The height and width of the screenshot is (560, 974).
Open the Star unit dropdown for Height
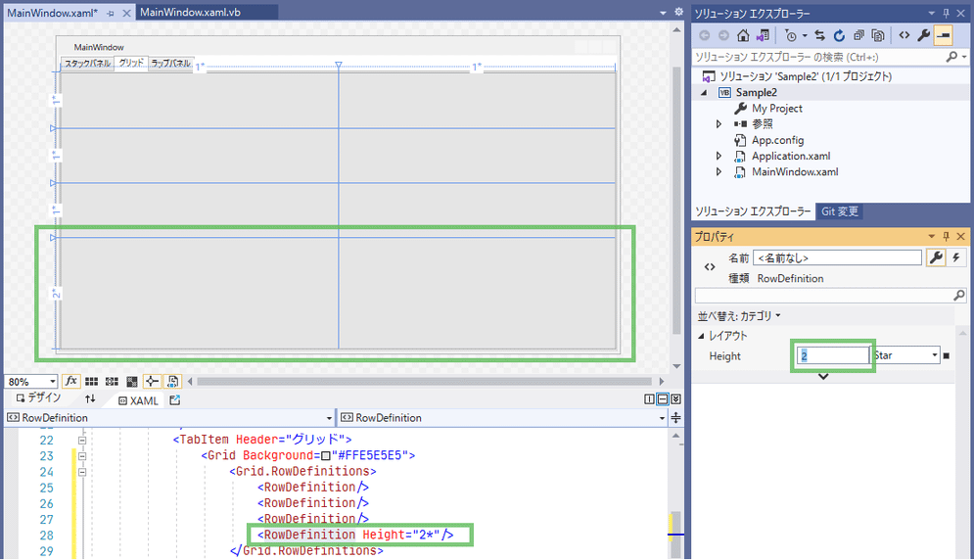click(935, 355)
